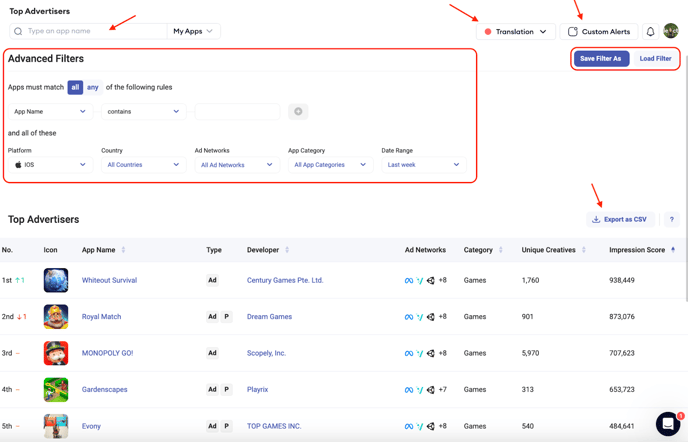Open the Gardenscapes app link
688x442 pixels.
(x=104, y=389)
